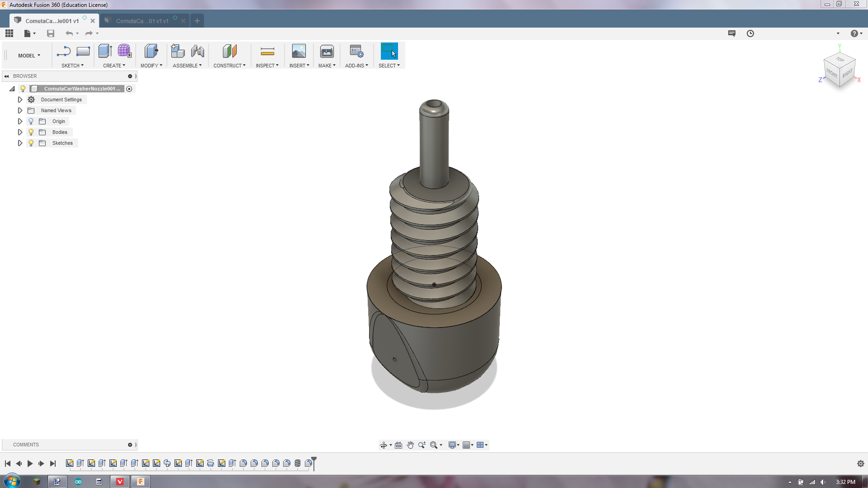Expand the Document Settings node
Viewport: 868px width, 488px height.
(20, 99)
